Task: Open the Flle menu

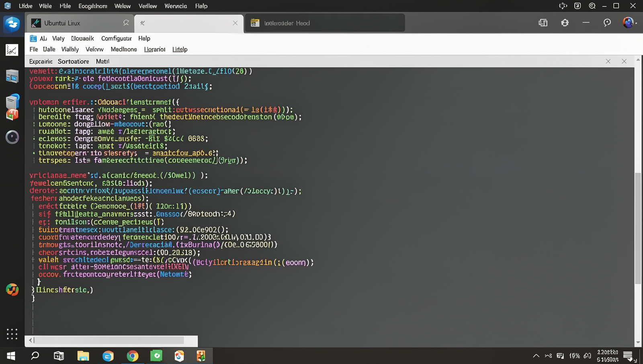Action: (x=34, y=49)
